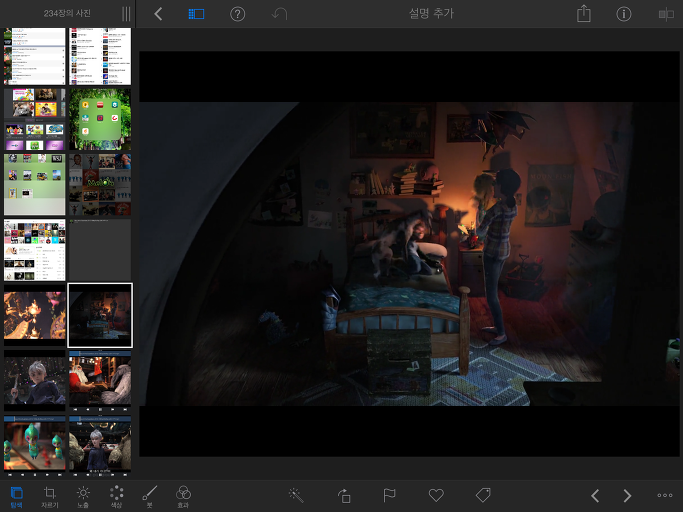Viewport: 683px width, 512px height.
Task: Select the colorful fairy birds thumbnail
Action: tap(35, 444)
